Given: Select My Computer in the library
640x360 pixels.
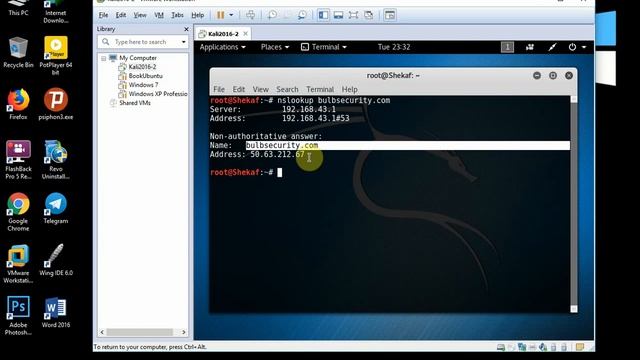Looking at the screenshot, I should tap(138, 58).
